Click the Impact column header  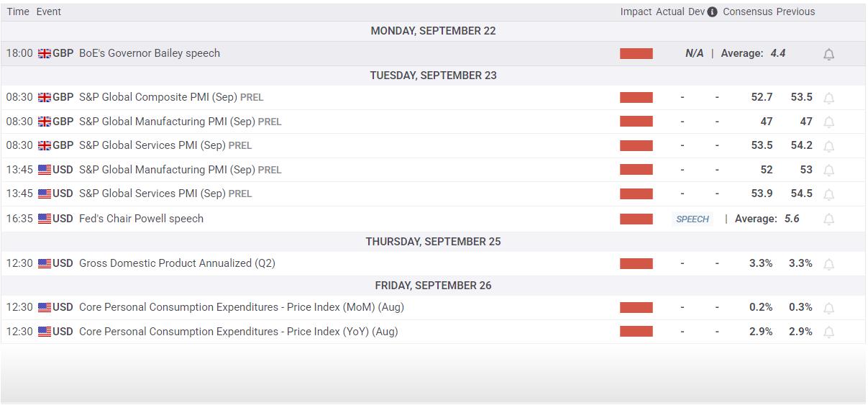(636, 12)
